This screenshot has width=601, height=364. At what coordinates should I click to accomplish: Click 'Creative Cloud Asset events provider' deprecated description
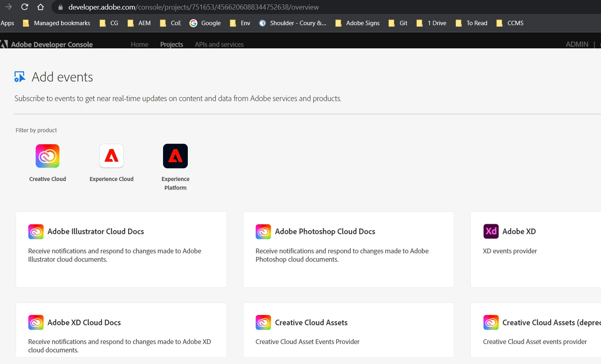click(x=535, y=342)
